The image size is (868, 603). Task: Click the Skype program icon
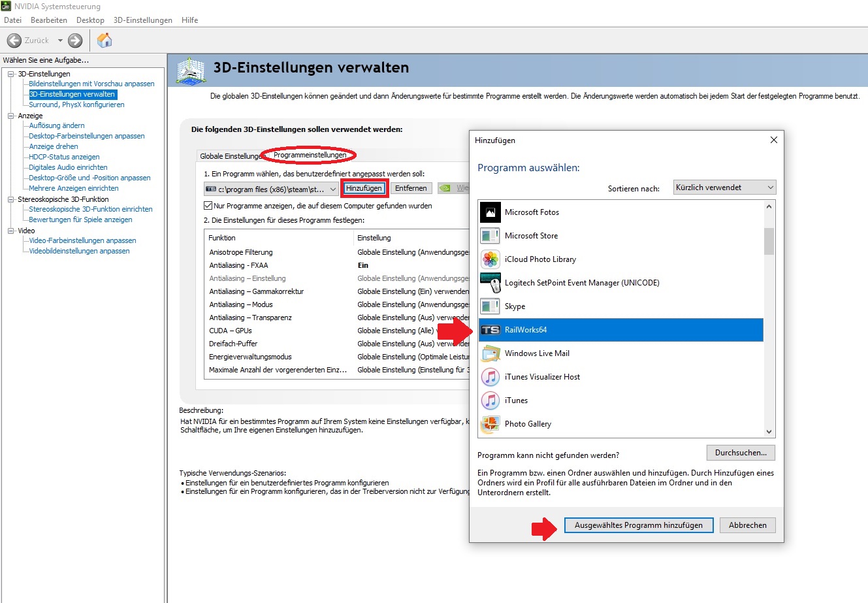(490, 306)
